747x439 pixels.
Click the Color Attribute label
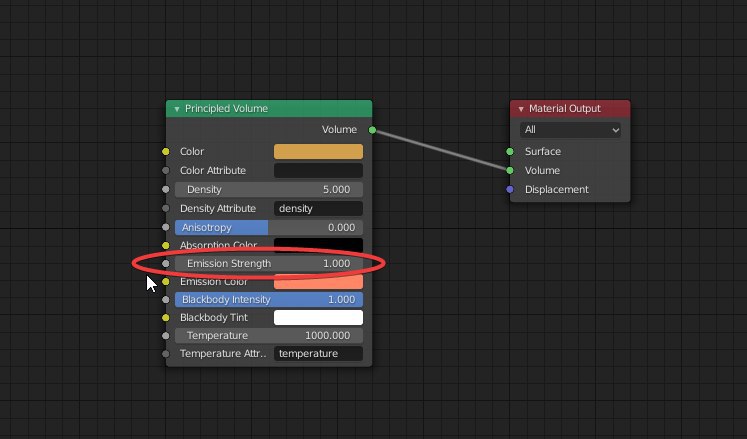(x=212, y=170)
